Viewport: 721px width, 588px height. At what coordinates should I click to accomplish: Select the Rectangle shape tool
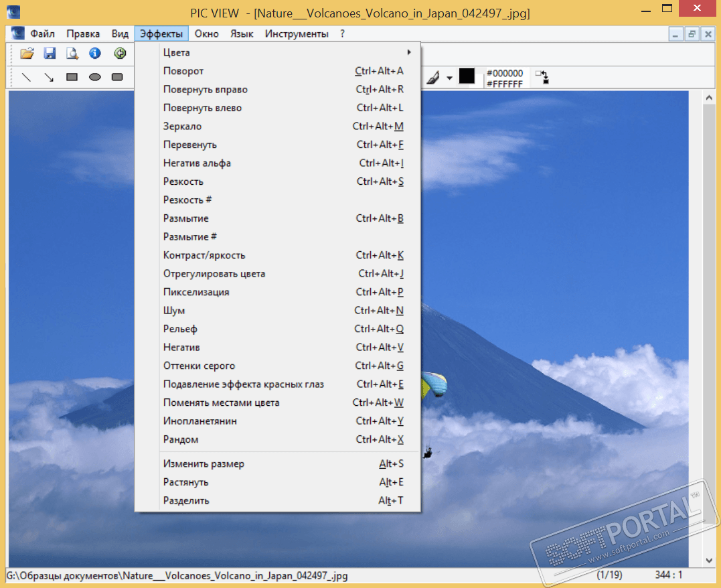pyautogui.click(x=72, y=77)
